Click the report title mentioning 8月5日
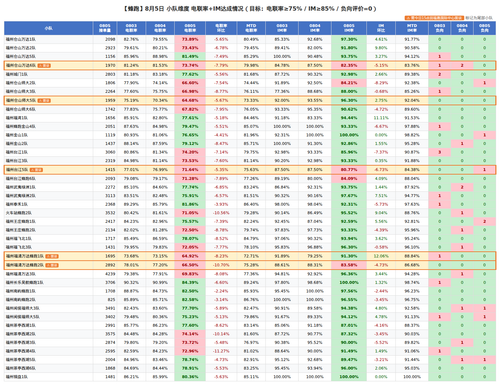Image resolution: width=500 pixels, height=392 pixels. 250,9
